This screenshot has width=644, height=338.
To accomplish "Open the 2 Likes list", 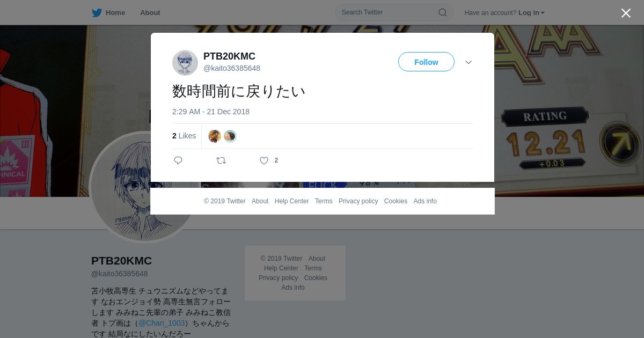I will 184,136.
